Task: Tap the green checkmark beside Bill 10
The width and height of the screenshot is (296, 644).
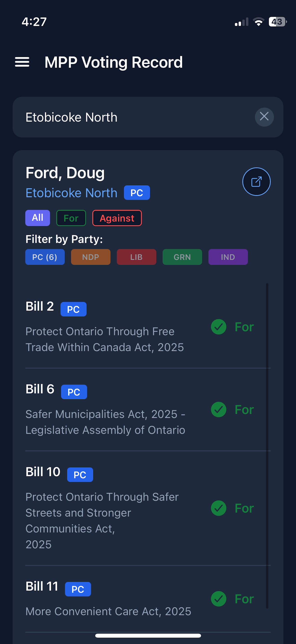Action: tap(218, 508)
